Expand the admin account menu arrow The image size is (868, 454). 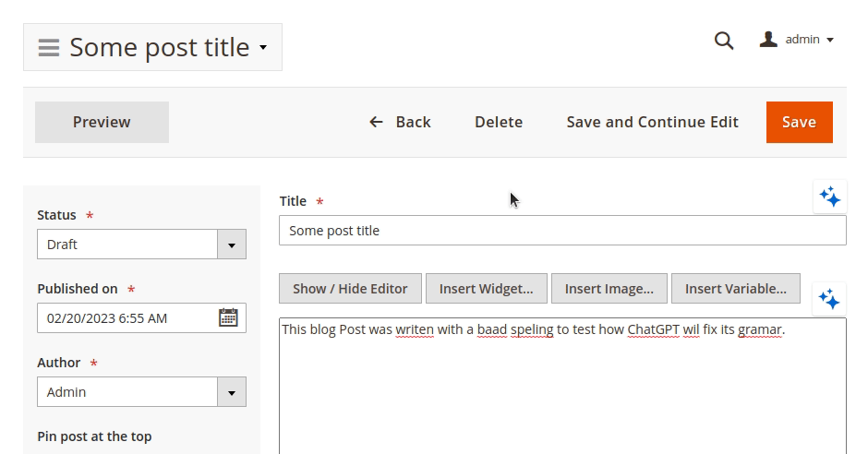830,41
